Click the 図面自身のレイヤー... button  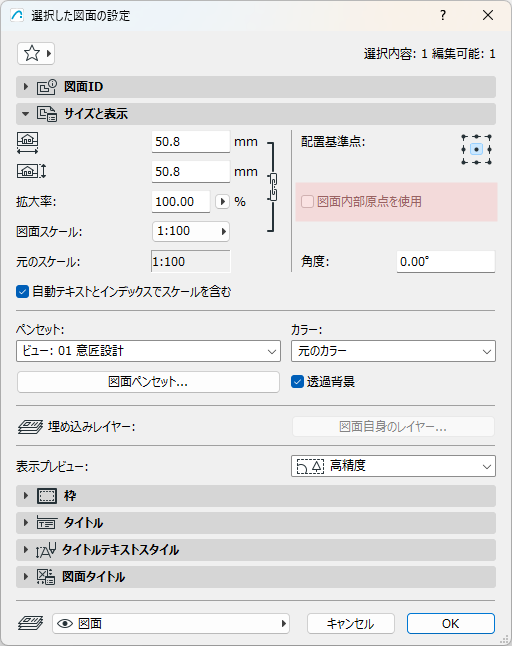[x=393, y=427]
